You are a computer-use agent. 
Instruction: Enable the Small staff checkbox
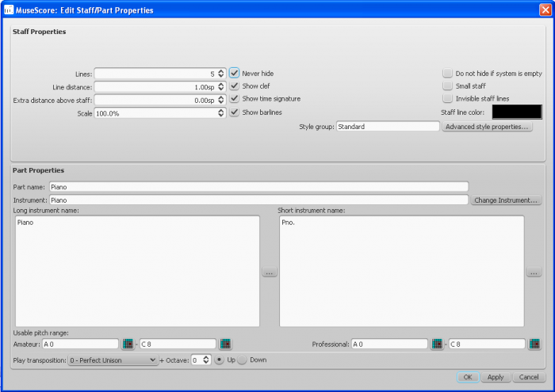pyautogui.click(x=447, y=86)
